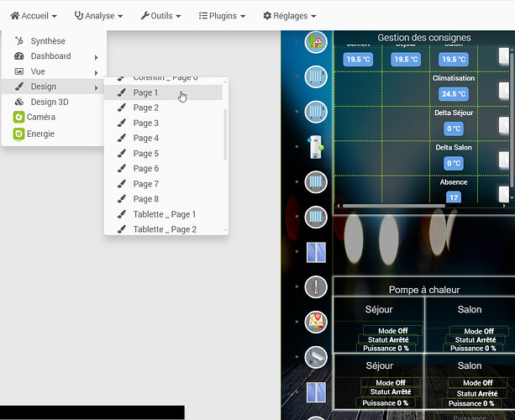The height and width of the screenshot is (420, 515).
Task: Click blue radiator icon beside Climatisation row
Action: [x=316, y=76]
